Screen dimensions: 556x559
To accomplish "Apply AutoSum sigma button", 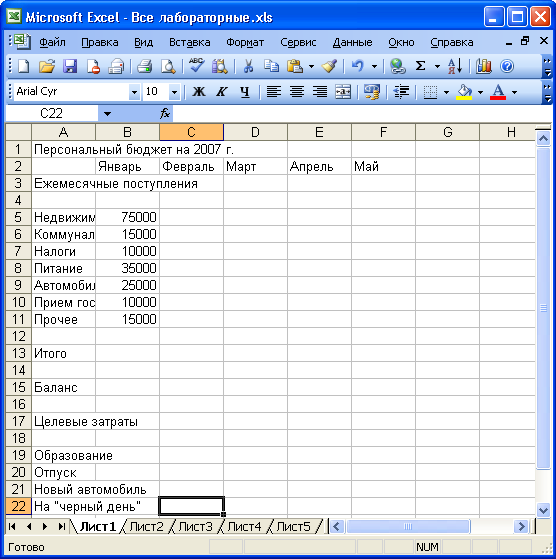I will pos(420,66).
